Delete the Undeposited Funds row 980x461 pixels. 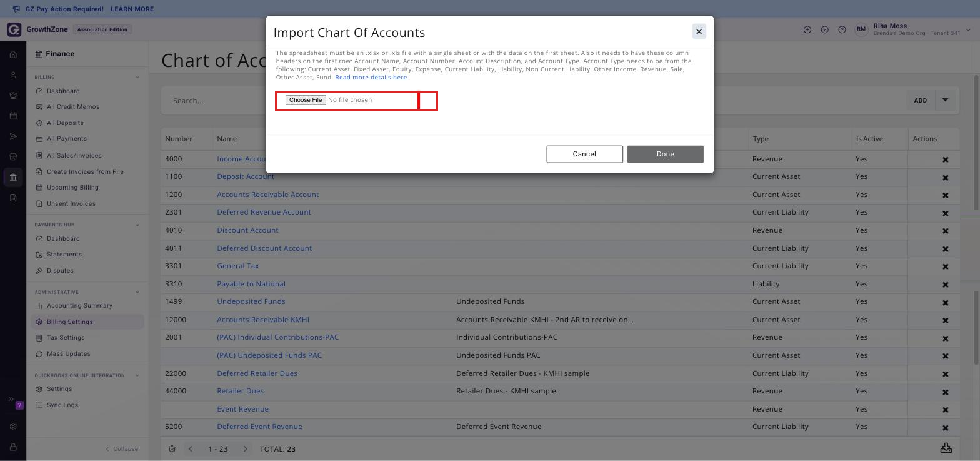946,303
